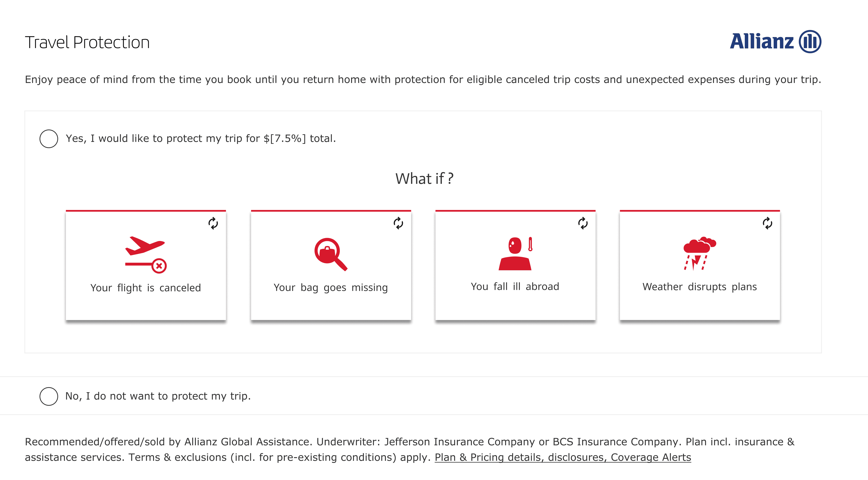The width and height of the screenshot is (868, 480).
Task: Flip the flight canceled card via rotate icon
Action: coord(213,223)
